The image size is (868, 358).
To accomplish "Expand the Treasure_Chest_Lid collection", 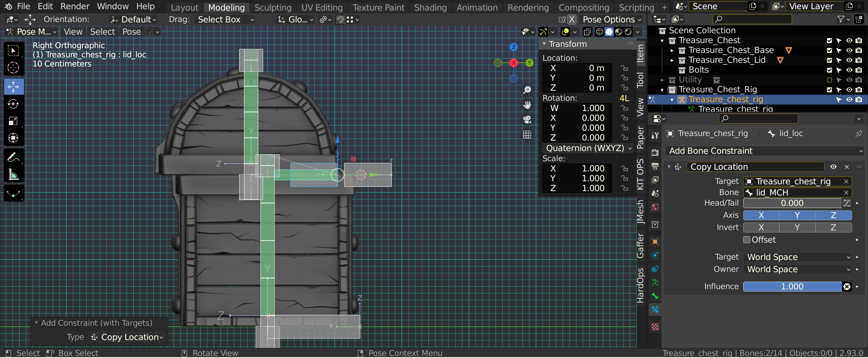I will (x=672, y=60).
